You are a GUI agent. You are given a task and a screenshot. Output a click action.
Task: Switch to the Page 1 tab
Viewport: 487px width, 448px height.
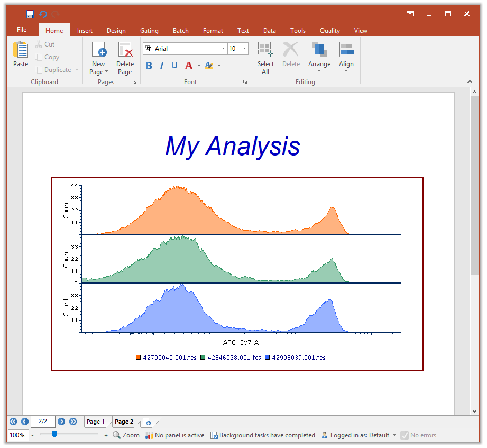pyautogui.click(x=96, y=422)
